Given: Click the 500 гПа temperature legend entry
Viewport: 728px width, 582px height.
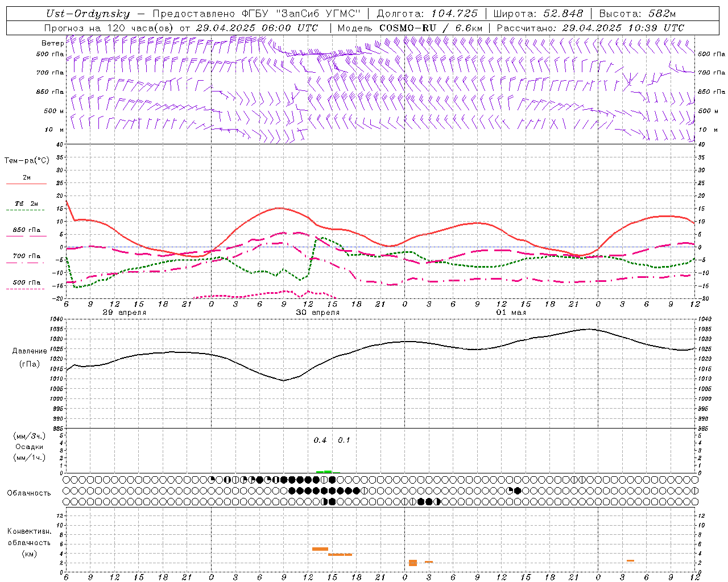Looking at the screenshot, I should (x=26, y=285).
